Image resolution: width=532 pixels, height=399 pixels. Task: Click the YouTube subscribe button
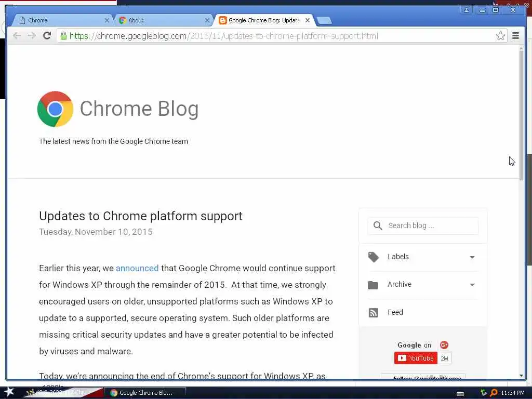pyautogui.click(x=416, y=358)
